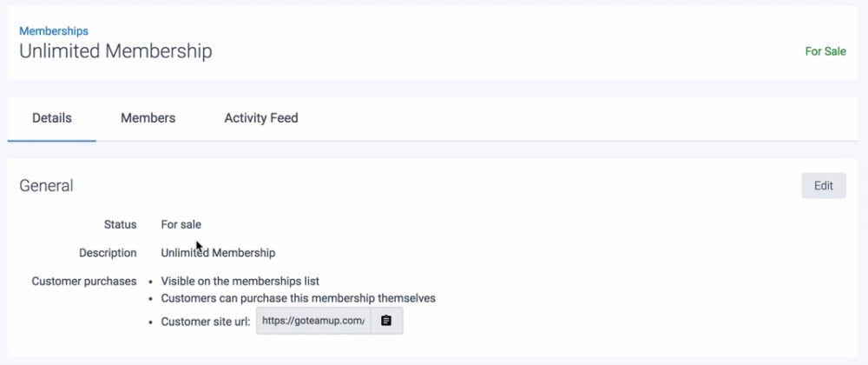Open the Memberships breadcrumb link
Screen dimensions: 868x365
tap(54, 31)
